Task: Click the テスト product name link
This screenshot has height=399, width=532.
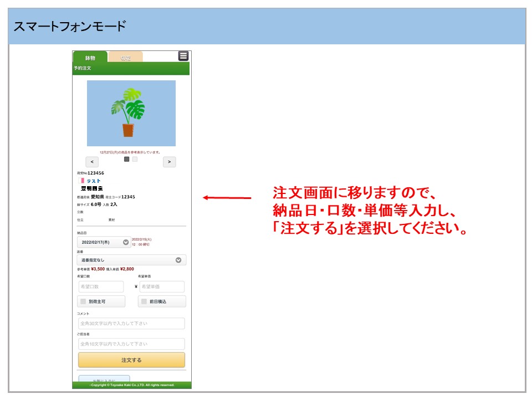Action: [x=94, y=181]
